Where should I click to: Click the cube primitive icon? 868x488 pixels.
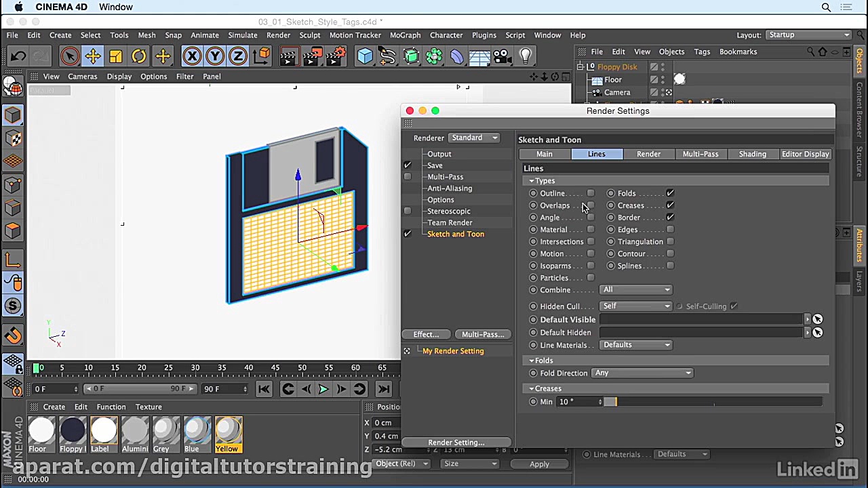[x=365, y=56]
